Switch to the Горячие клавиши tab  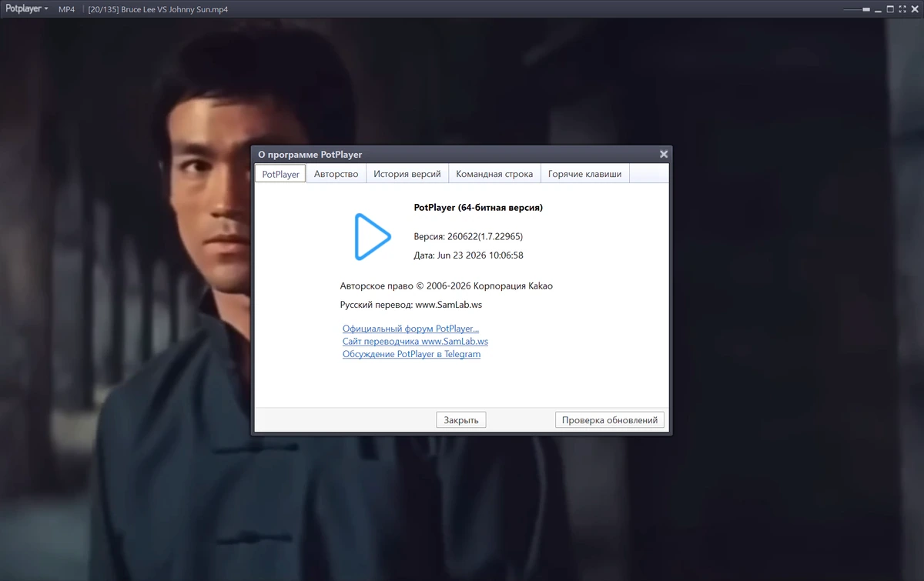click(x=585, y=174)
